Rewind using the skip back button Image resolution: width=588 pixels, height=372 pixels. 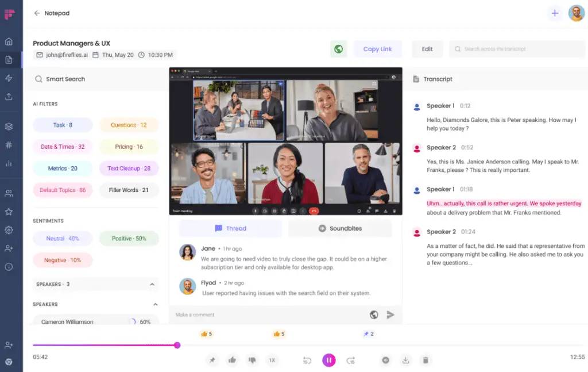click(307, 361)
